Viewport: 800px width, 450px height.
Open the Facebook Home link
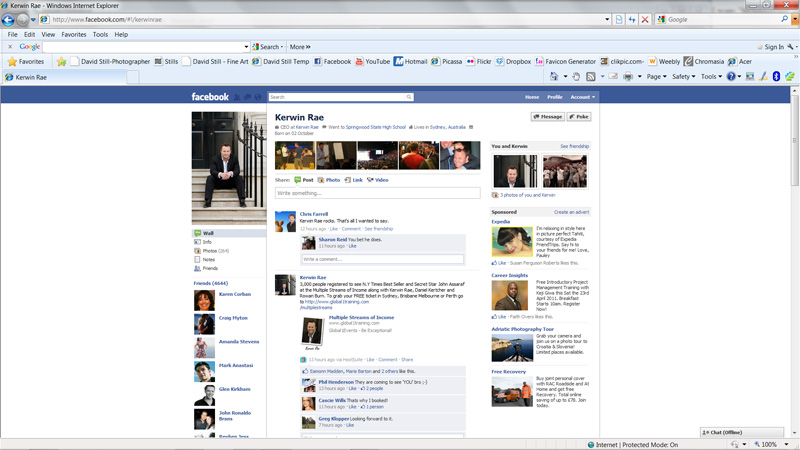pyautogui.click(x=532, y=97)
